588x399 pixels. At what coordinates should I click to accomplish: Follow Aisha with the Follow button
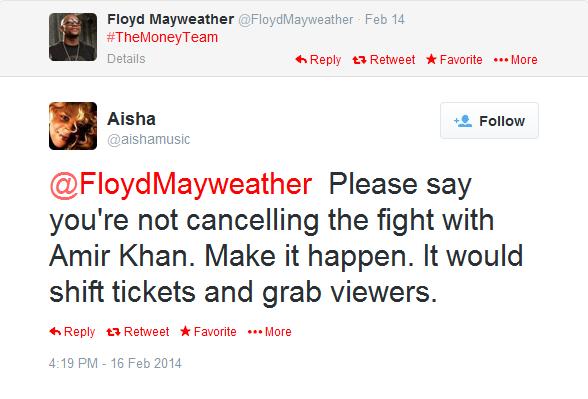489,121
